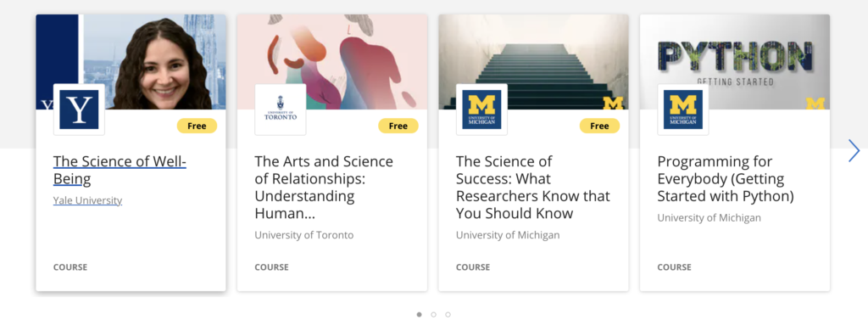
Task: Click Michigan logo on Python course card
Action: tap(683, 109)
